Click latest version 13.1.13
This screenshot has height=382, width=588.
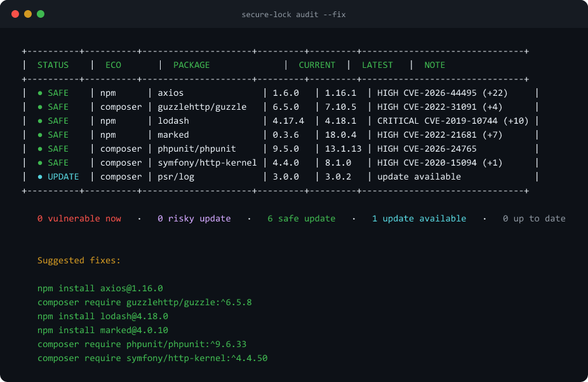(343, 149)
